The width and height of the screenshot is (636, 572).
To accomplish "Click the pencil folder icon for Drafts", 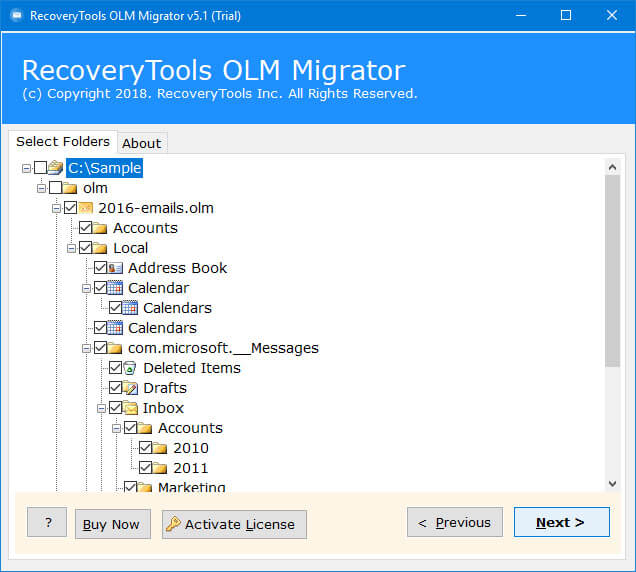I will pos(130,388).
